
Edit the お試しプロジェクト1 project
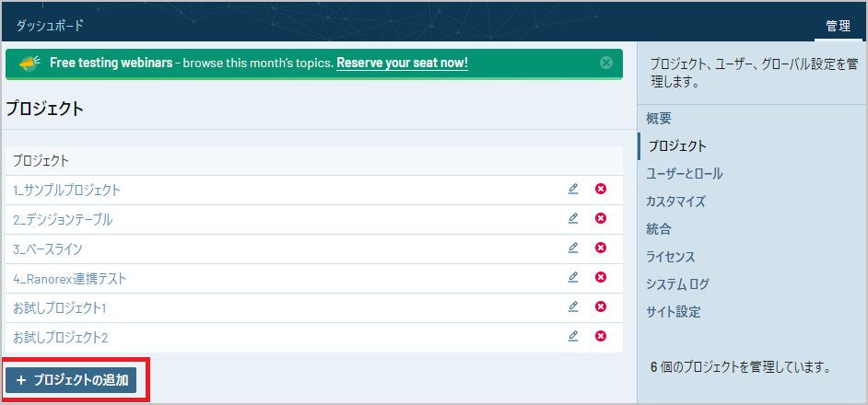573,307
